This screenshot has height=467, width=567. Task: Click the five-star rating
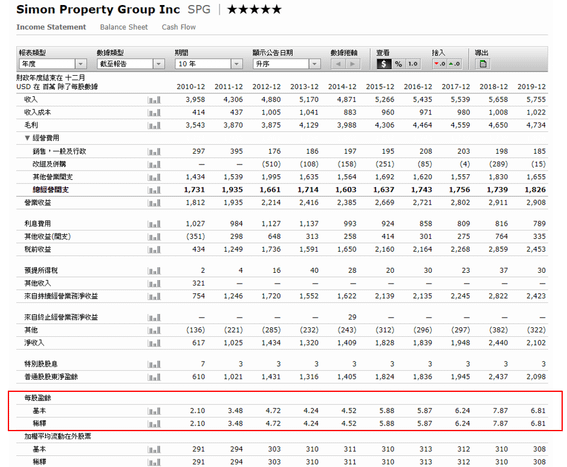[254, 9]
